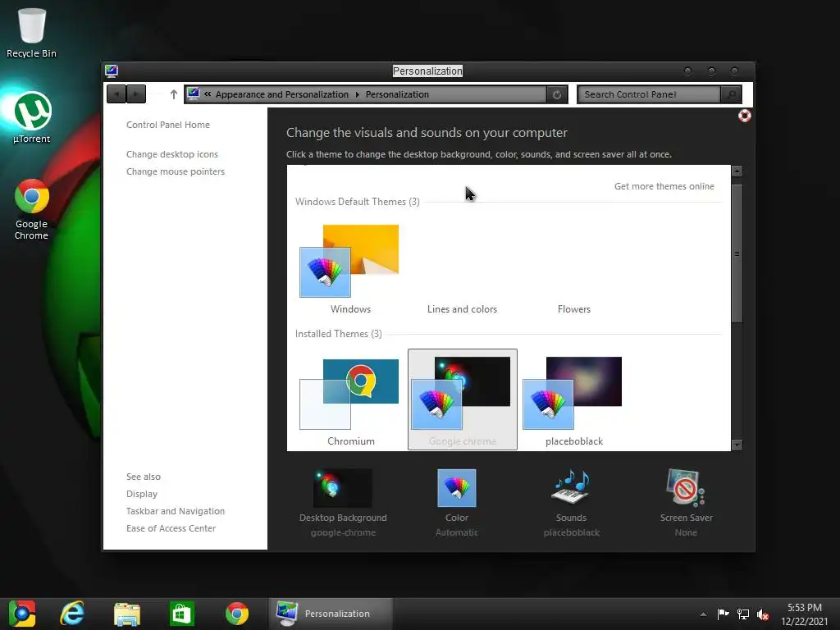
Task: Click the Action Center flag tray icon
Action: pos(724,614)
